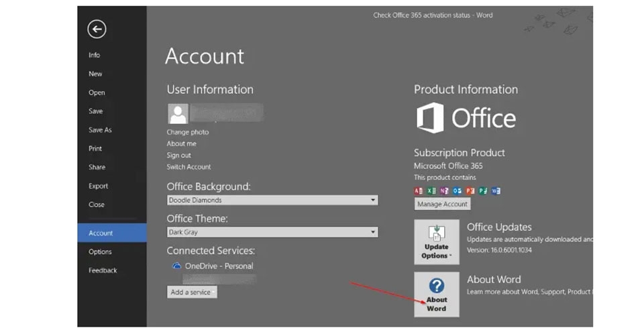This screenshot has width=644, height=330.
Task: Click the Access app icon
Action: coord(418,191)
